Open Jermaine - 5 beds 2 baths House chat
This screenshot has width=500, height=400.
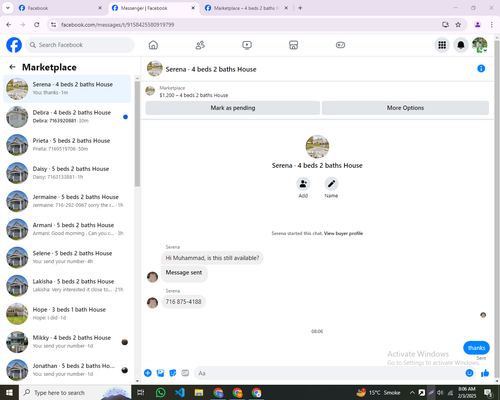tap(67, 201)
